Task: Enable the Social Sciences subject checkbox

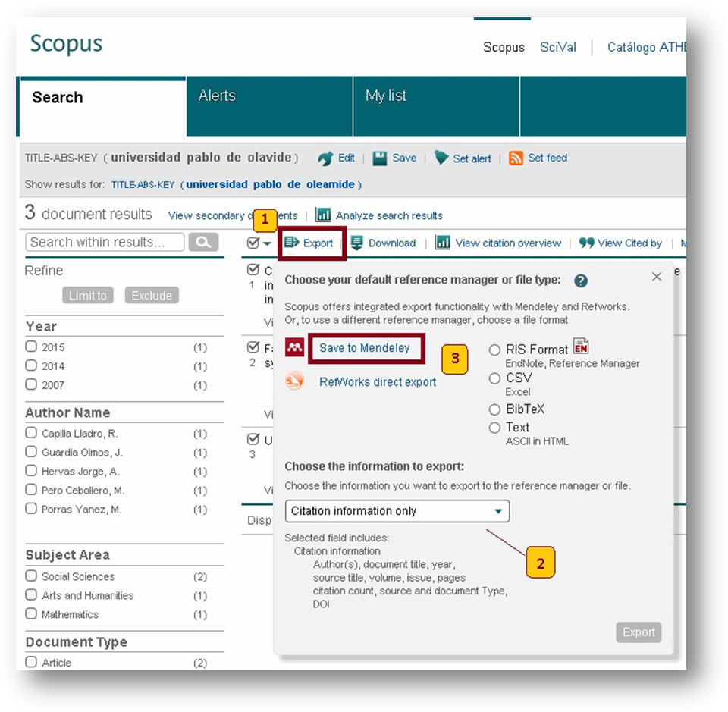Action: coord(31,576)
